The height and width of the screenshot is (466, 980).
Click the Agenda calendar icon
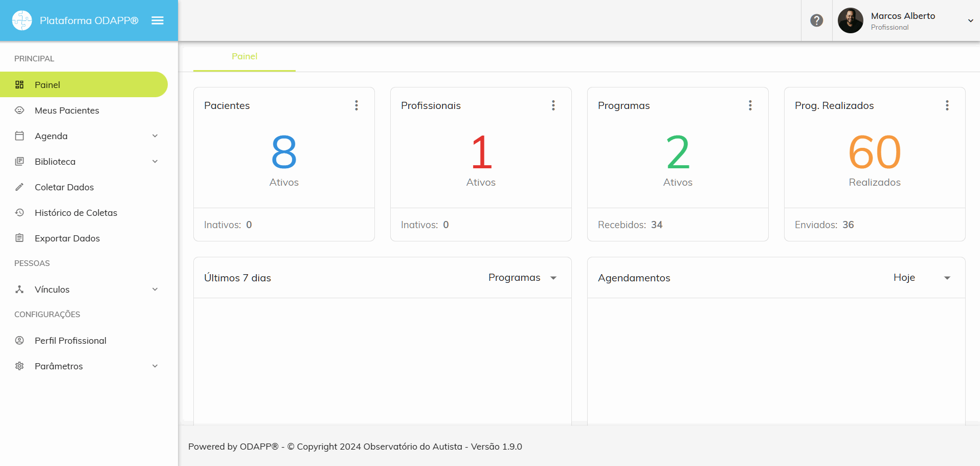tap(19, 136)
